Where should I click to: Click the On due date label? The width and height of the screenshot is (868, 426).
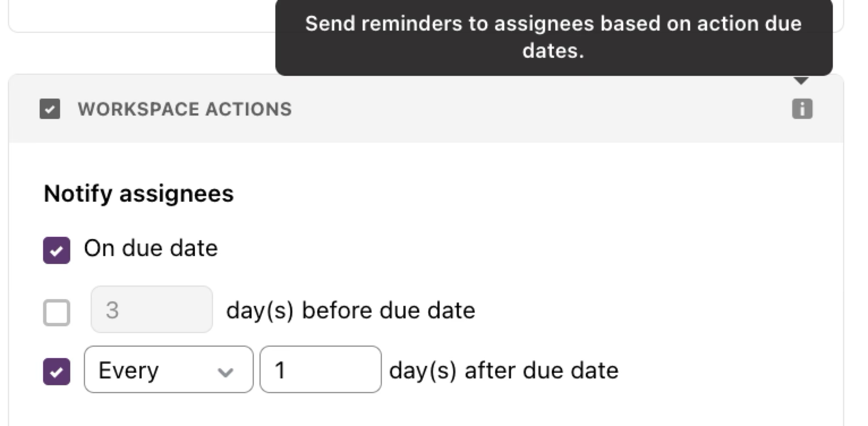coord(151,248)
